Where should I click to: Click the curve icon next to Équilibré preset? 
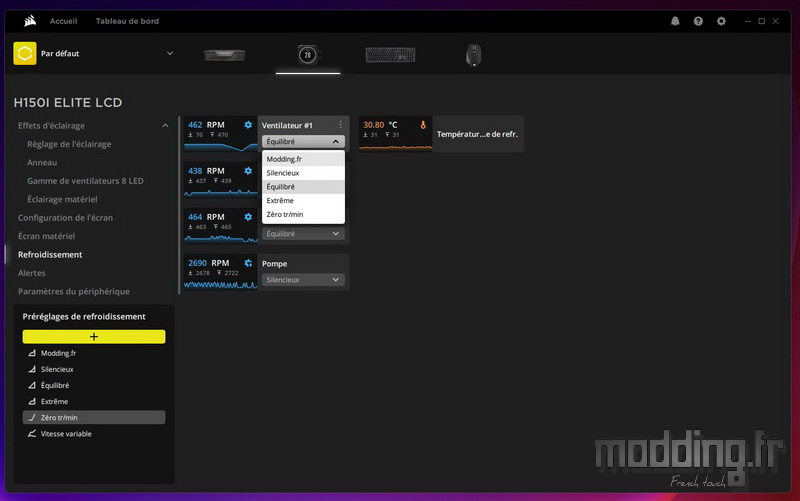[32, 385]
